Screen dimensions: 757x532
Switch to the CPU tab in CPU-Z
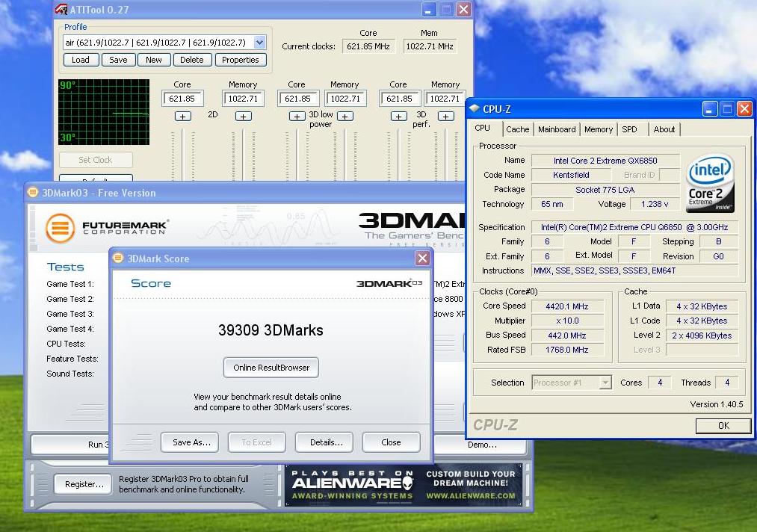click(482, 128)
